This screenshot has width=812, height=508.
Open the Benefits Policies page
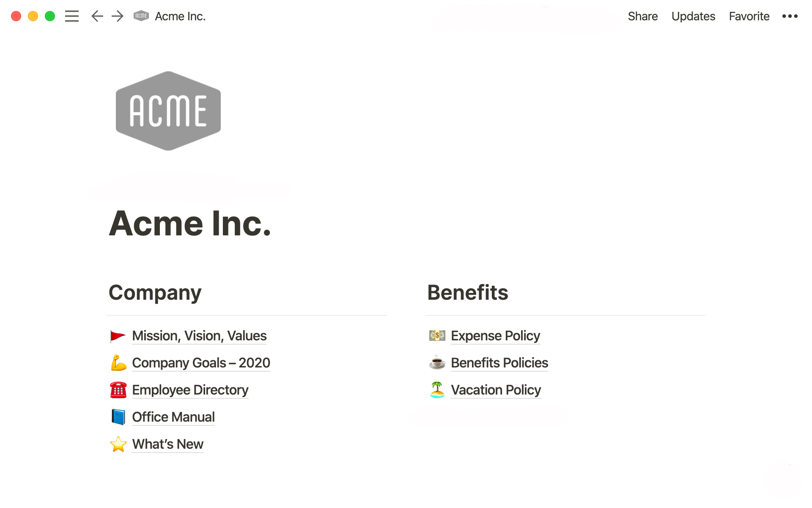click(499, 362)
